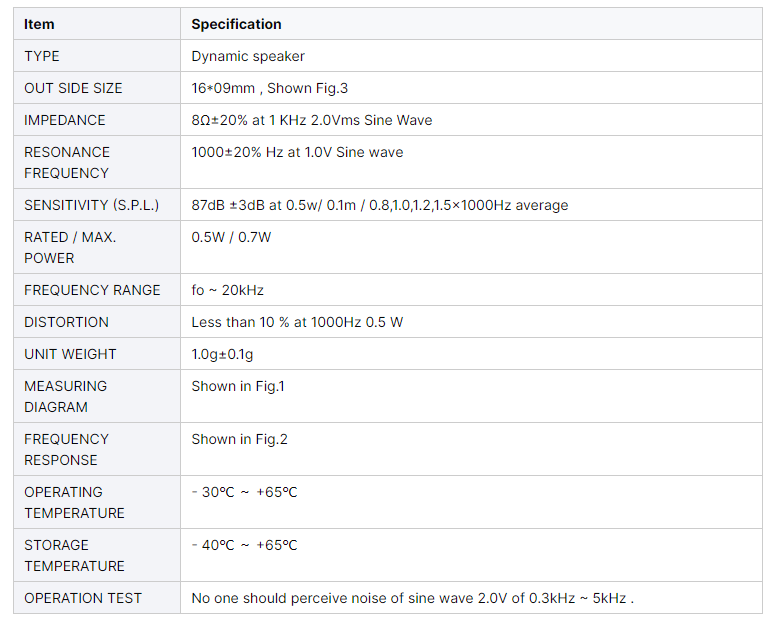Image resolution: width=767 pixels, height=617 pixels.
Task: Click the "Specification" column header
Action: tap(236, 24)
